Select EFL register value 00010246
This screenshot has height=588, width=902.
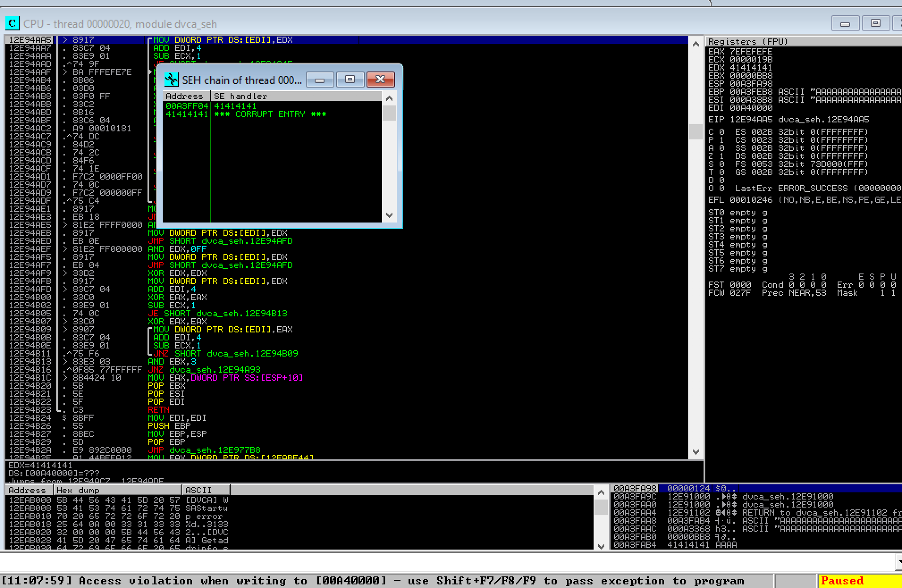pyautogui.click(x=751, y=200)
